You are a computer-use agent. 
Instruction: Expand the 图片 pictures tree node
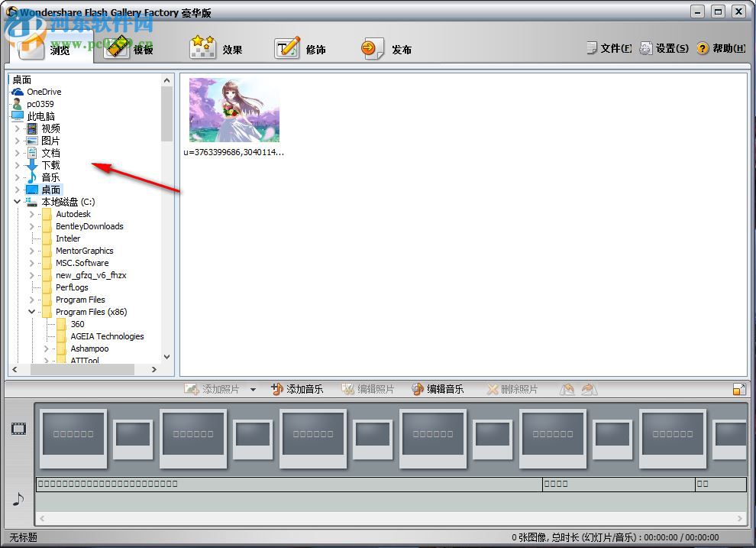(18, 141)
